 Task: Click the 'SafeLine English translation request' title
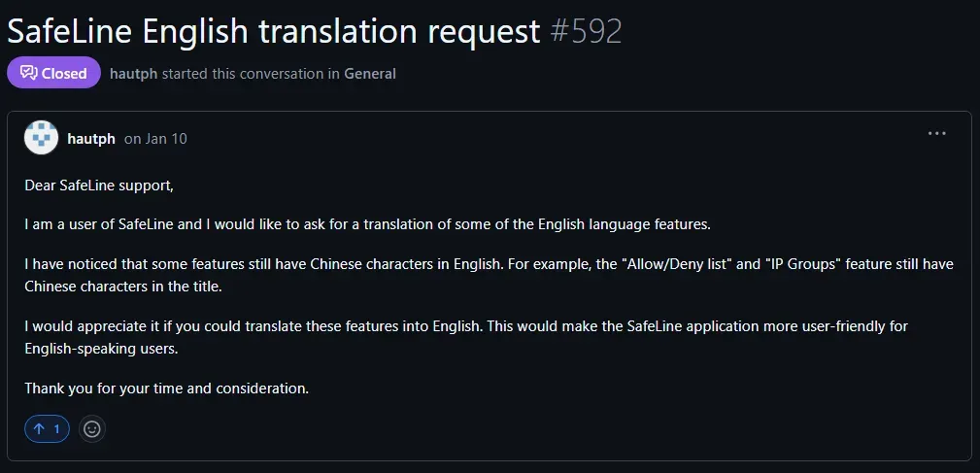tap(274, 31)
